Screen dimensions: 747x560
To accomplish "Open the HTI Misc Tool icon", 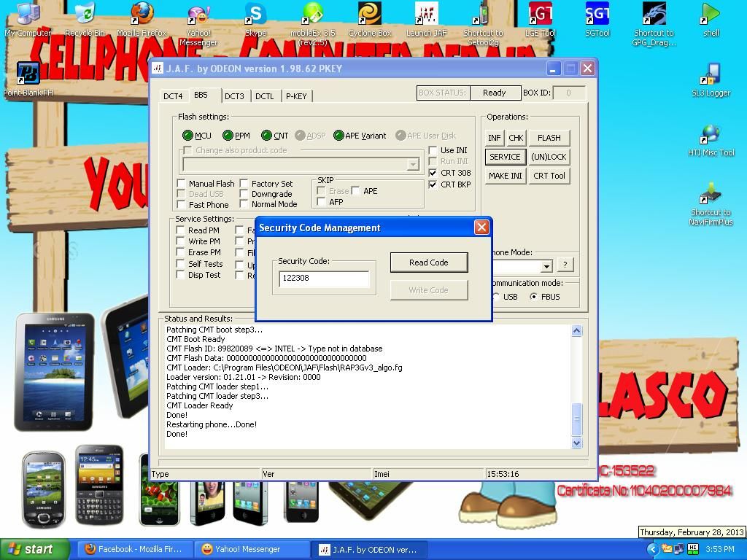I will tap(711, 136).
